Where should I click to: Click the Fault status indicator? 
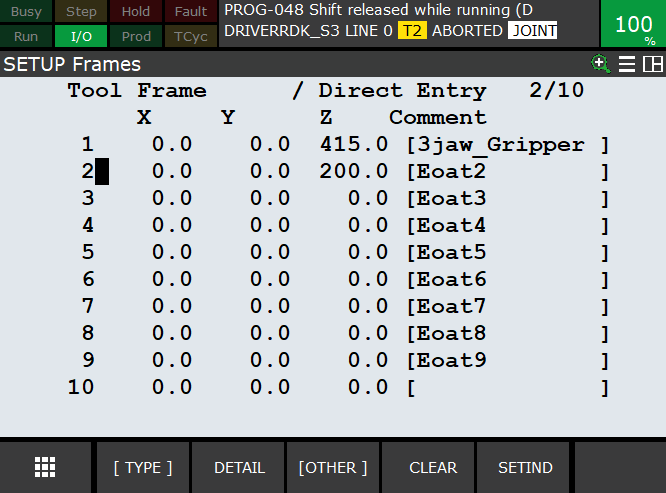pos(190,12)
